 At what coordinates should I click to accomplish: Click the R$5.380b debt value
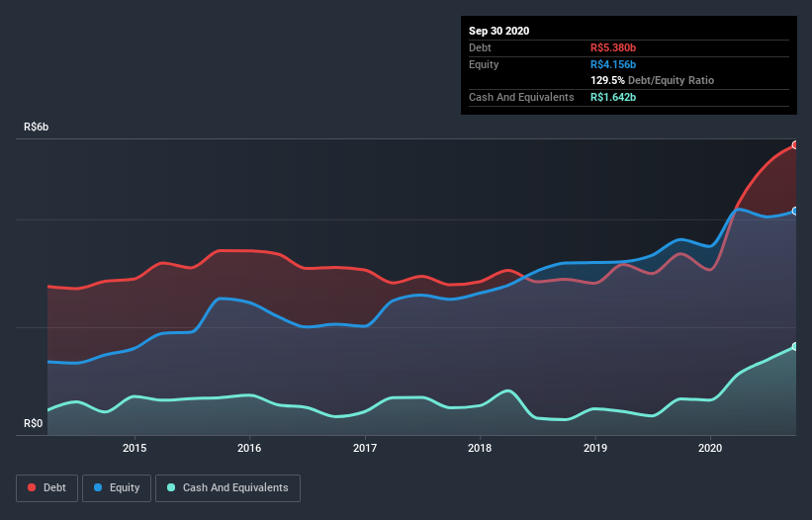pos(613,48)
